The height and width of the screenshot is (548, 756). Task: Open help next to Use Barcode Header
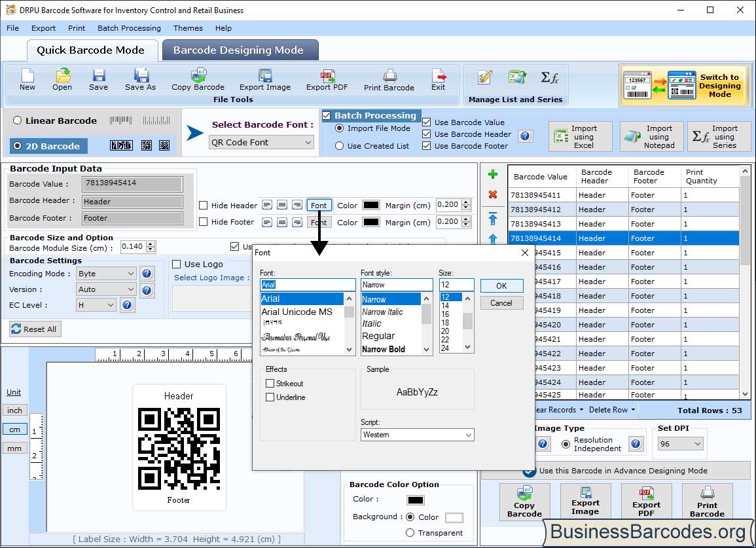click(525, 136)
